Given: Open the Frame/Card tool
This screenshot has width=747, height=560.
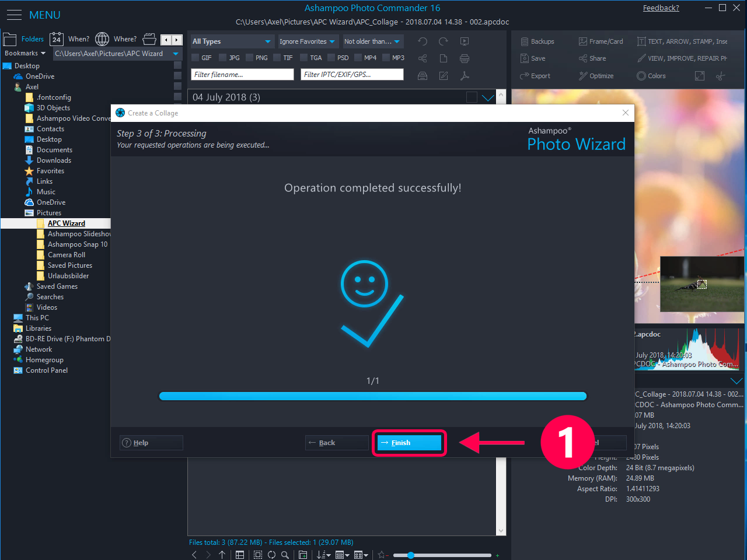Looking at the screenshot, I should [x=601, y=41].
